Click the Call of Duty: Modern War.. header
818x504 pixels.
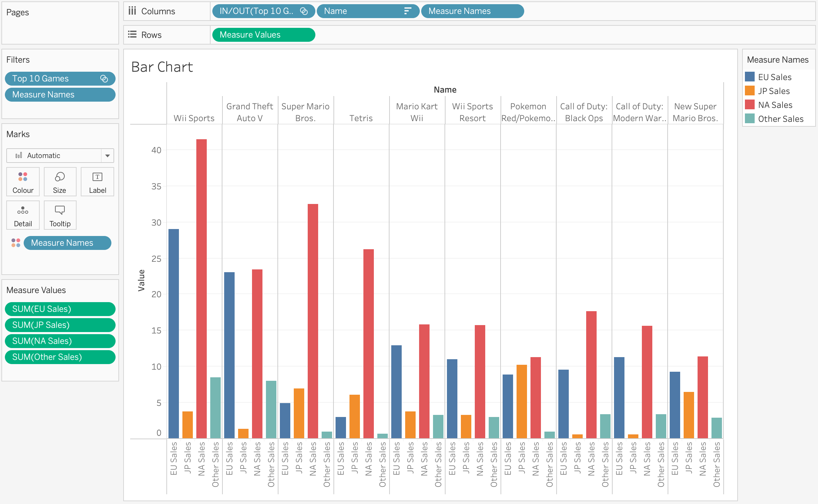point(640,112)
